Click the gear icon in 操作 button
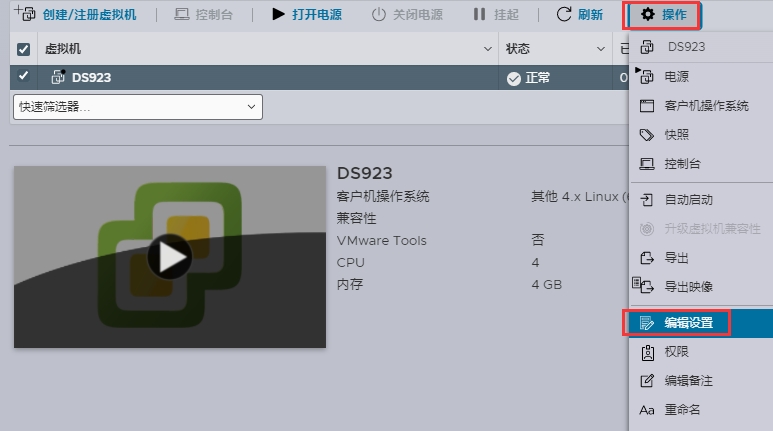This screenshot has width=773, height=431. pyautogui.click(x=647, y=15)
